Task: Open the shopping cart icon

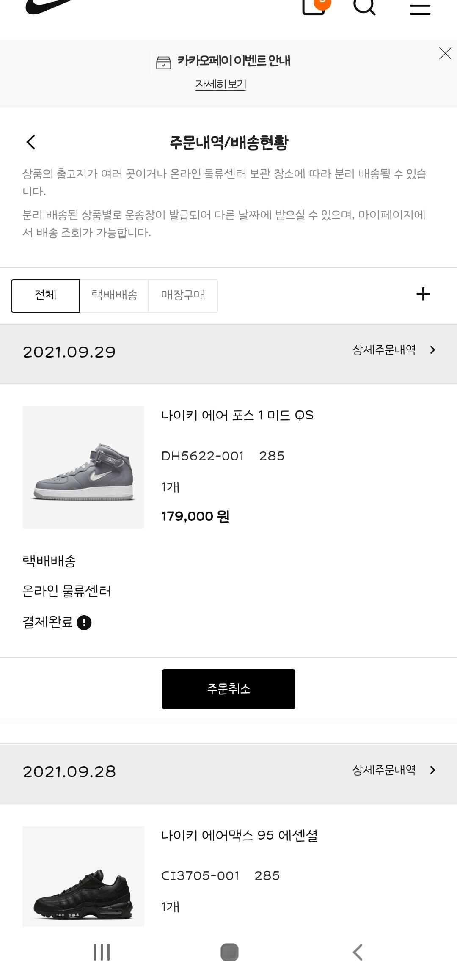Action: coord(314,6)
